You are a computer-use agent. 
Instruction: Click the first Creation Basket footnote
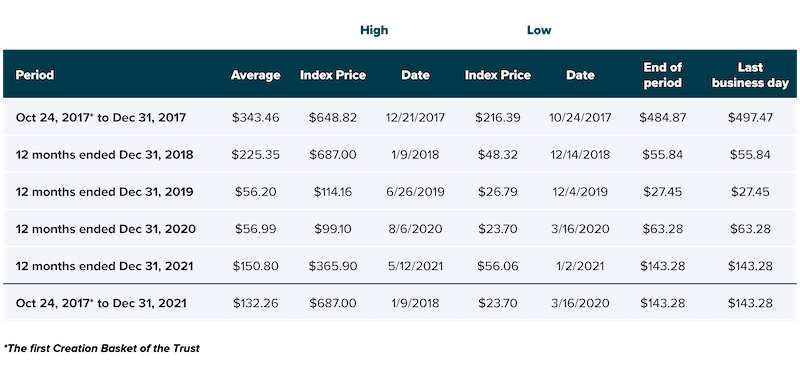102,349
